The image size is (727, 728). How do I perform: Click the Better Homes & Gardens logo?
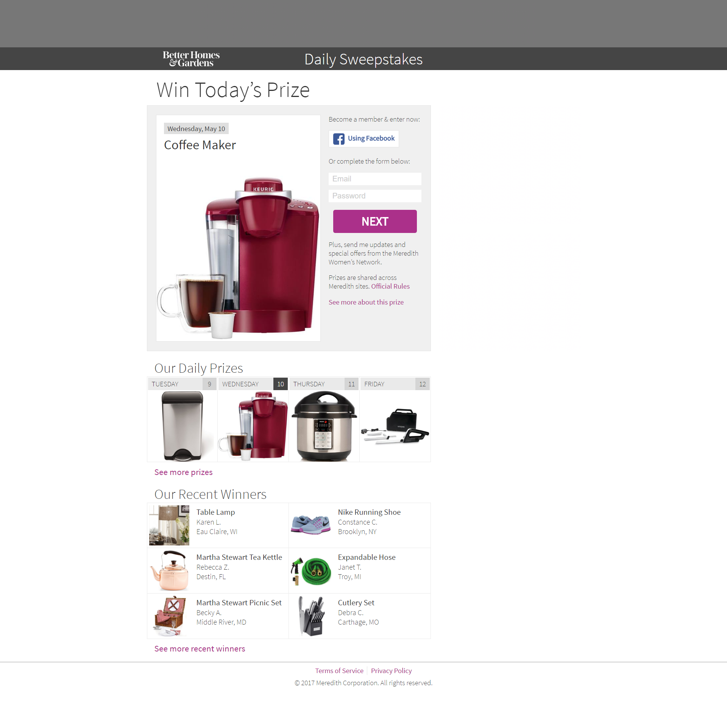tap(191, 59)
